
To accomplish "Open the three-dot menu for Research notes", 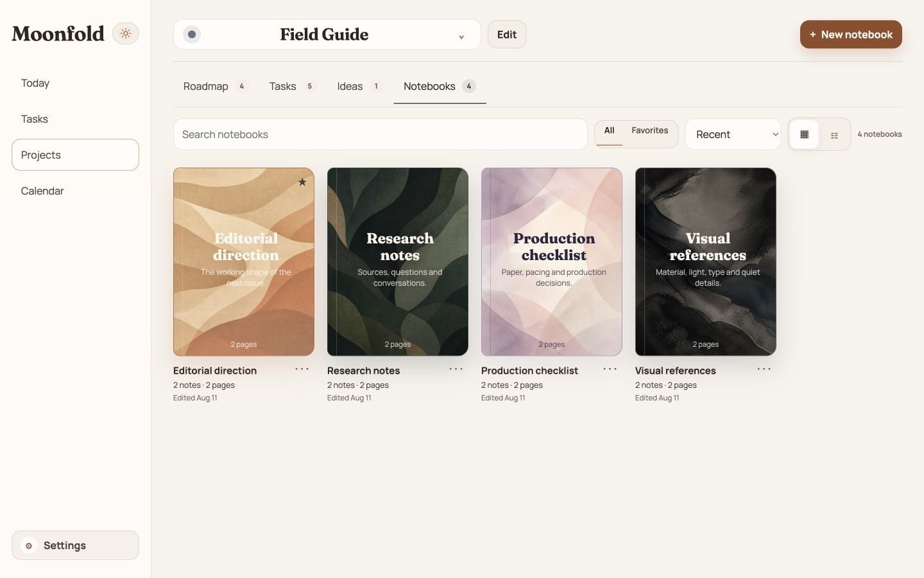I will 456,369.
